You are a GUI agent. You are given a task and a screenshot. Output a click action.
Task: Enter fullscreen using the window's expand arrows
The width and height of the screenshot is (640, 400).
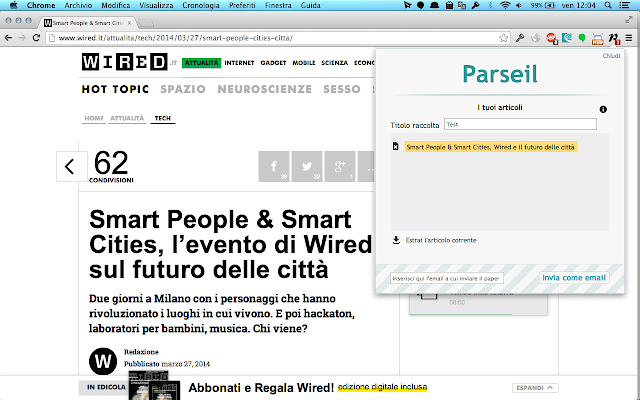pyautogui.click(x=629, y=20)
